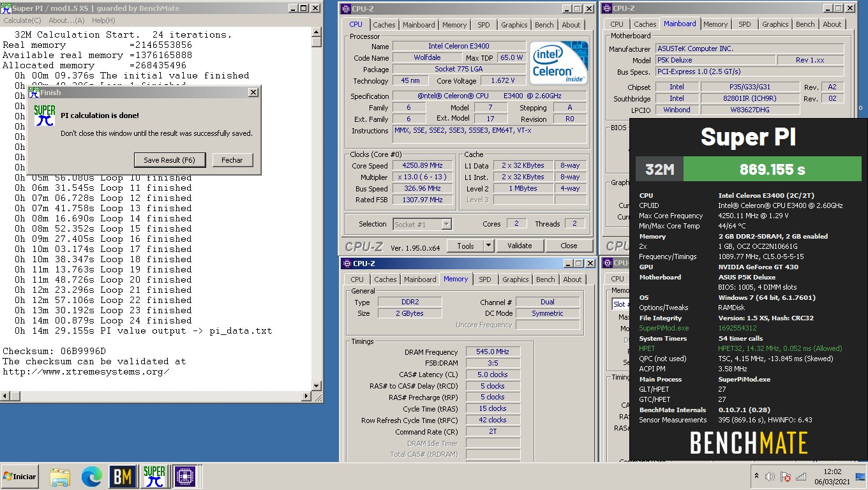Click the xtremesystems.org URL text

[x=86, y=371]
